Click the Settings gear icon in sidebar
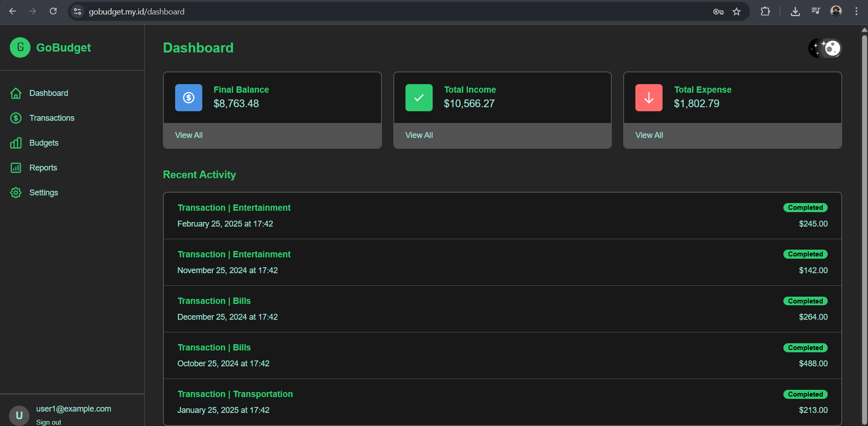The height and width of the screenshot is (426, 868). (16, 193)
